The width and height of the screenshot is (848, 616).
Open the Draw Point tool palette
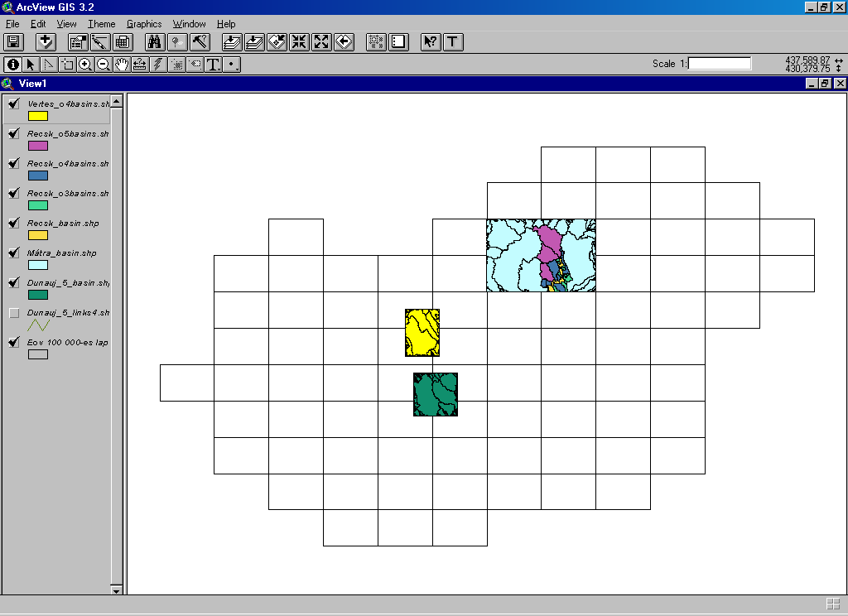click(x=233, y=64)
